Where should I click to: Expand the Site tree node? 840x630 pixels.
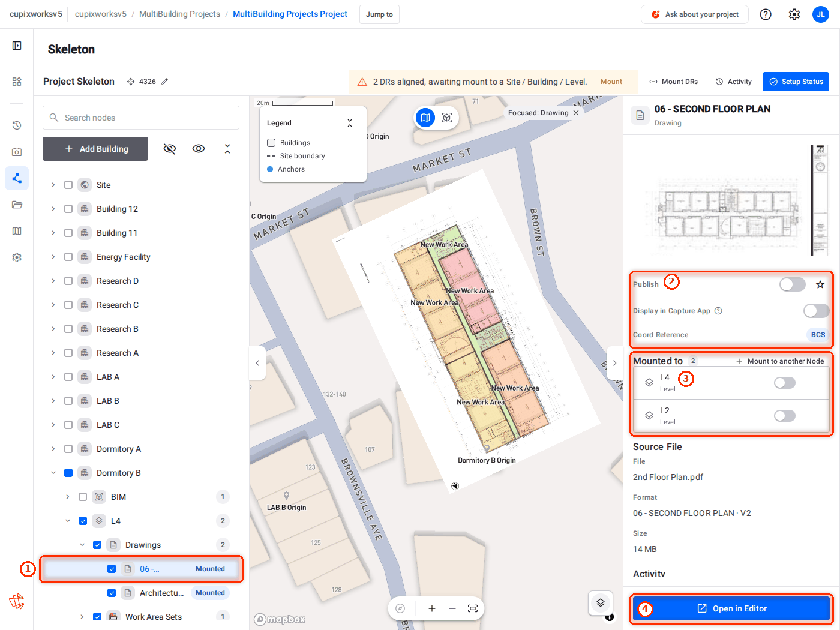tap(53, 185)
